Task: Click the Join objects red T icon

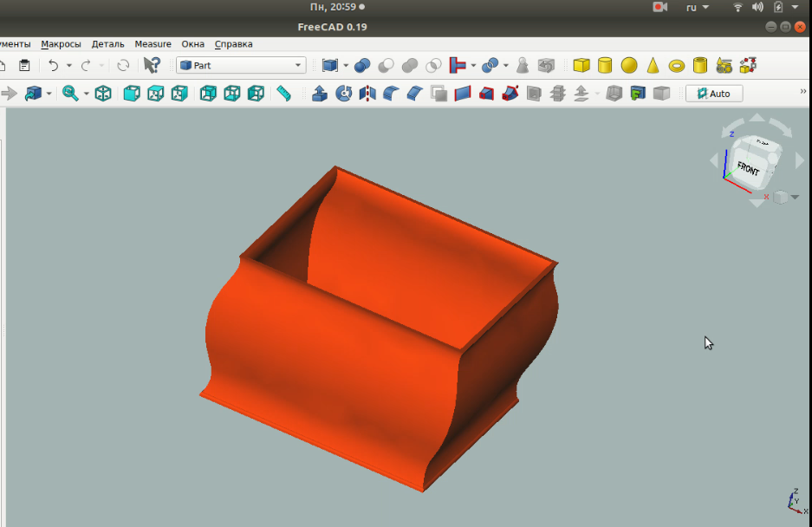Action: (458, 65)
